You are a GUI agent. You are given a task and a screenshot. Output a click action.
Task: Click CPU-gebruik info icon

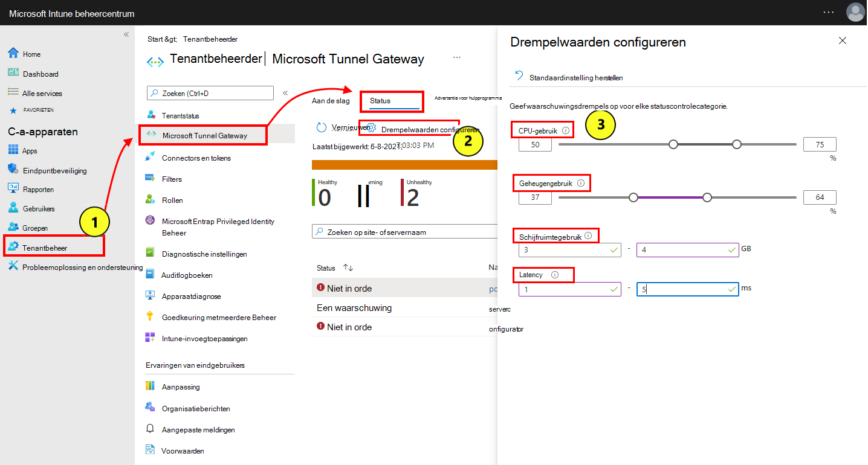tap(566, 130)
